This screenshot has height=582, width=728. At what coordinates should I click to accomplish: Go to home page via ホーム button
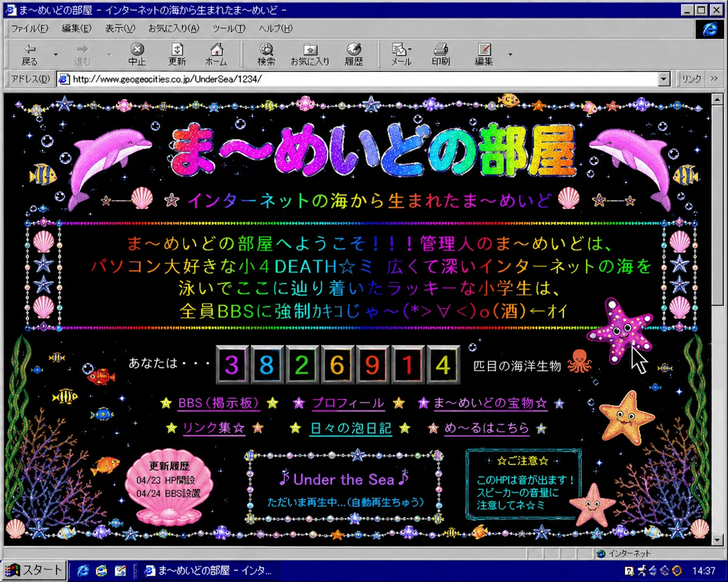(x=216, y=55)
